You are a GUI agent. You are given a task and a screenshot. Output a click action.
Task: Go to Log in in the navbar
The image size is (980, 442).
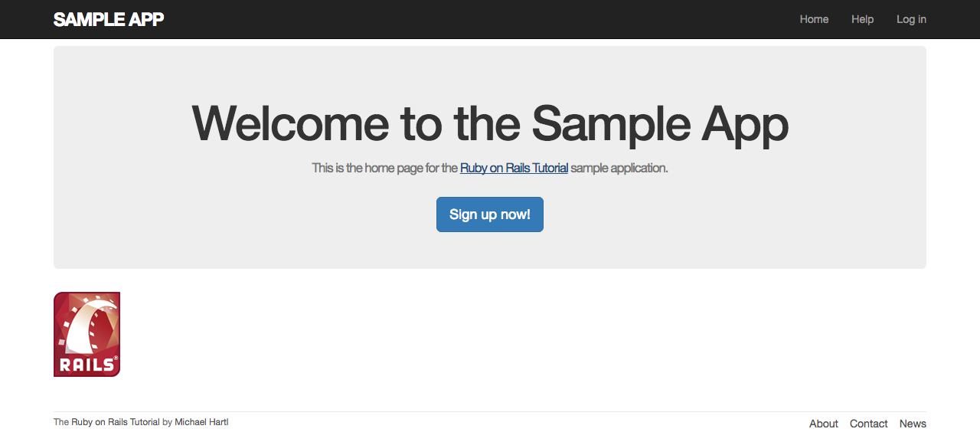point(911,19)
